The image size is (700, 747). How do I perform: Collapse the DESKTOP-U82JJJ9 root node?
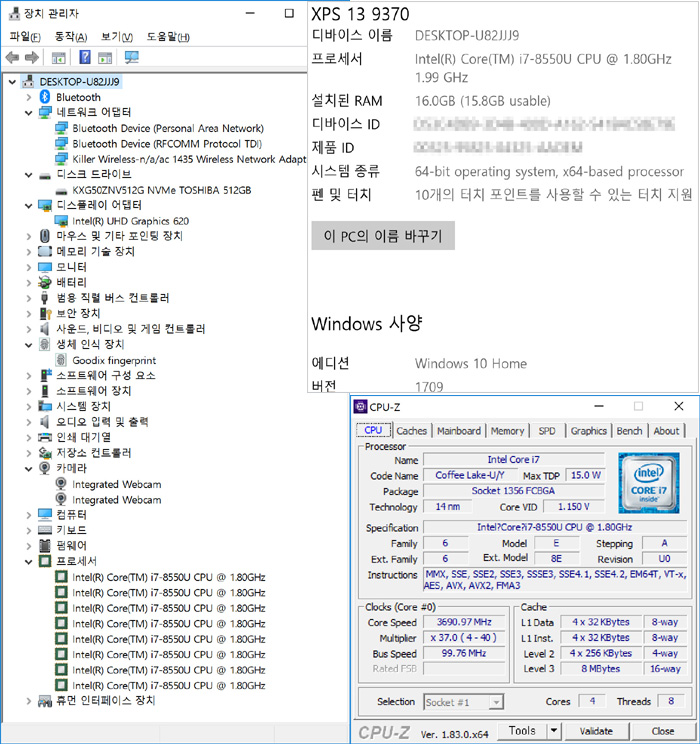click(12, 82)
